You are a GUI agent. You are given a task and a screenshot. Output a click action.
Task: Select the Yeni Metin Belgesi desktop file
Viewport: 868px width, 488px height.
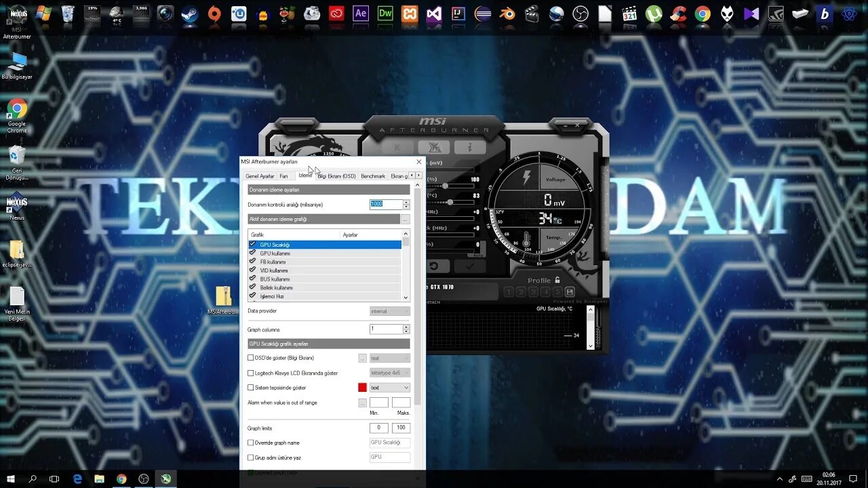coord(17,304)
